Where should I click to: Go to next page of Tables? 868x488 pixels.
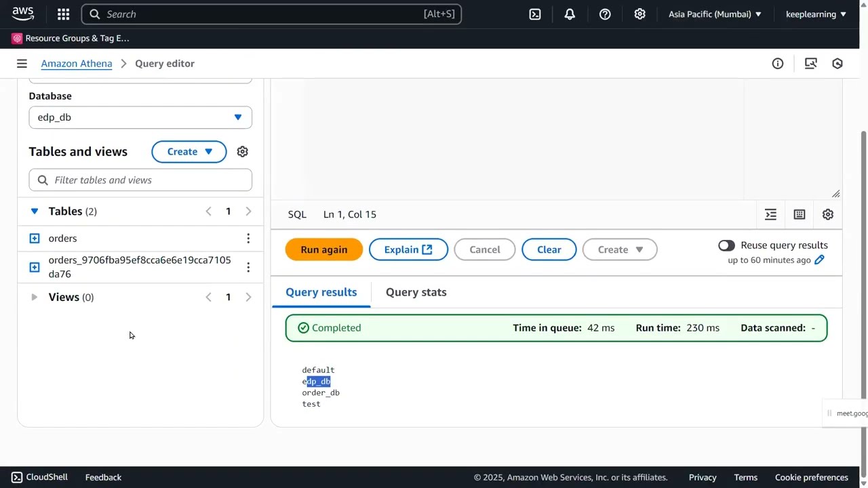point(248,211)
